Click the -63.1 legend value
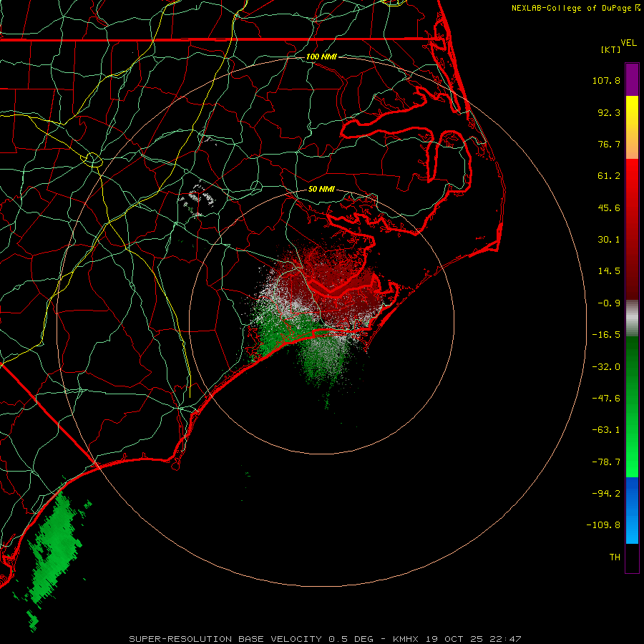644x644 pixels. pos(606,430)
